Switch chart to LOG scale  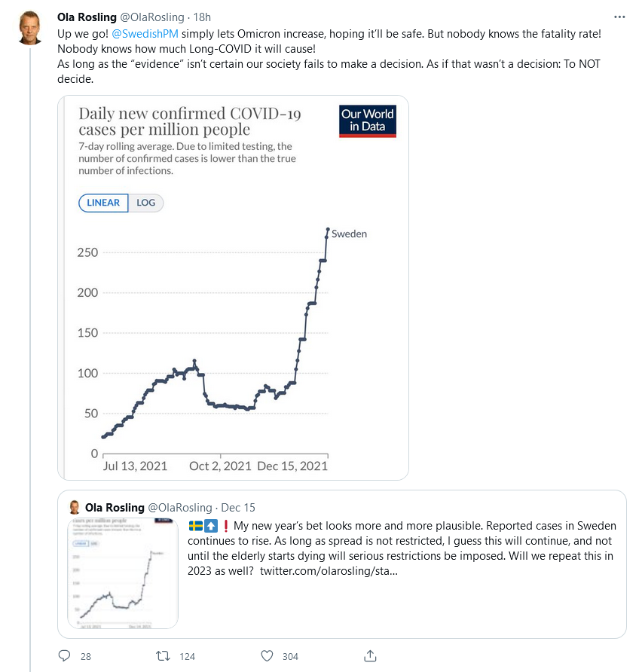[x=146, y=203]
